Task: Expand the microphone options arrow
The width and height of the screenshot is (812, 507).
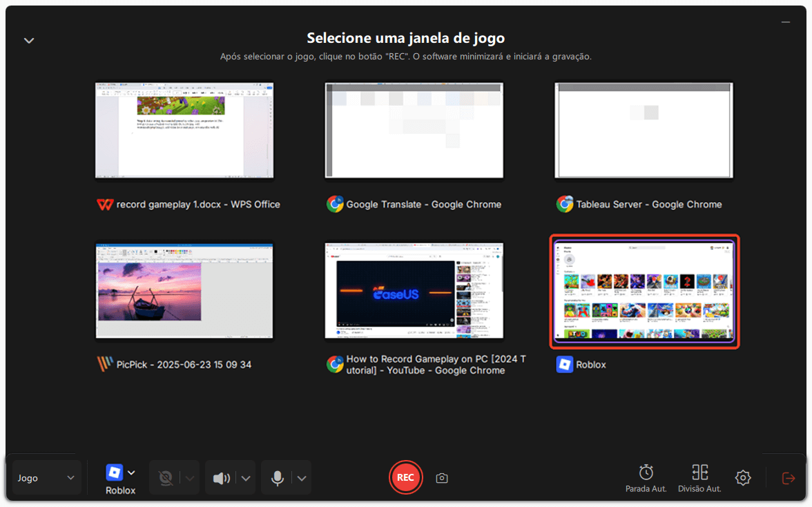Action: (x=301, y=478)
